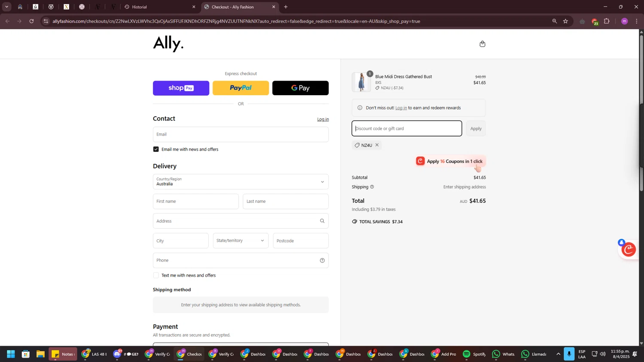Click the Log in link beside Contact
The height and width of the screenshot is (362, 644).
pyautogui.click(x=323, y=119)
